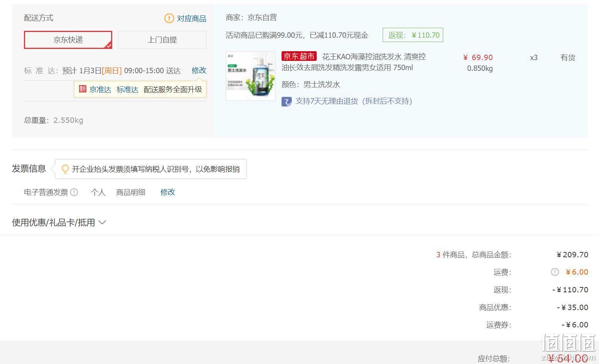Click the 商品优惠 -¥35.00 value
This screenshot has width=599, height=364.
coord(572,307)
